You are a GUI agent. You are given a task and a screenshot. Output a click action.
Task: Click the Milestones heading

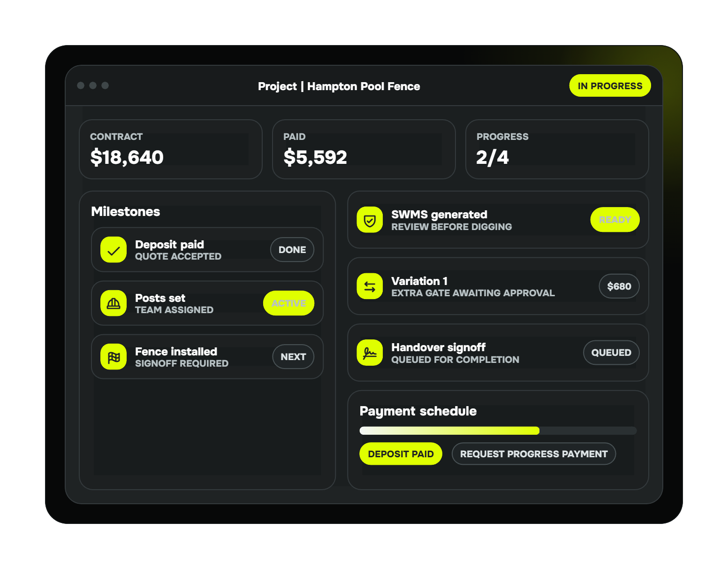126,212
